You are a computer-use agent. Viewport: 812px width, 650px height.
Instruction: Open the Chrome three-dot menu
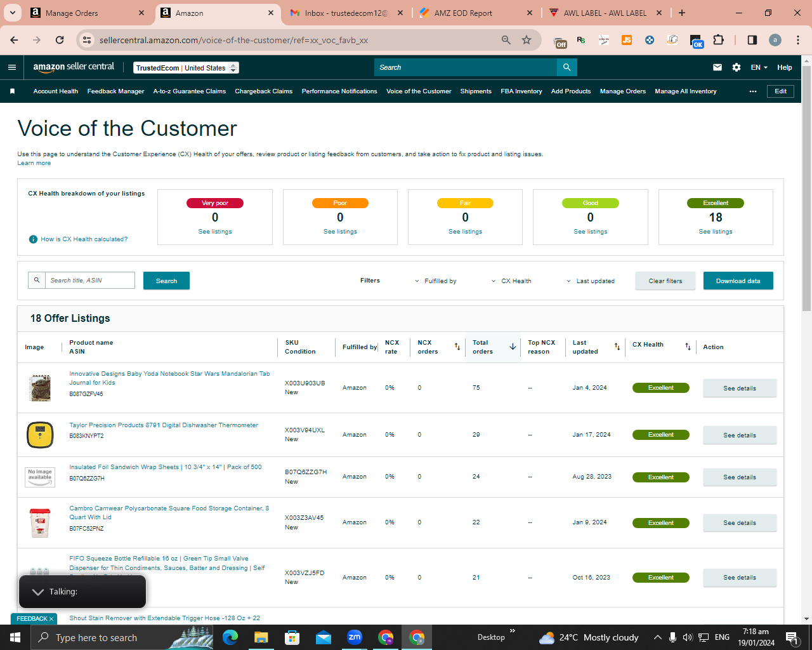tap(798, 40)
